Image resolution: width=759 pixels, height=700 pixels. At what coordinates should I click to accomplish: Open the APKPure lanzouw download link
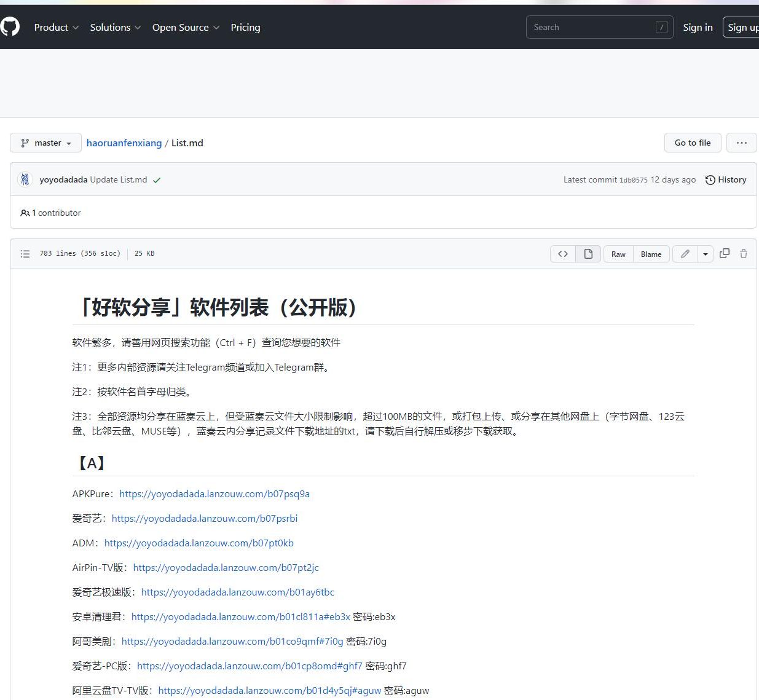pyautogui.click(x=214, y=494)
